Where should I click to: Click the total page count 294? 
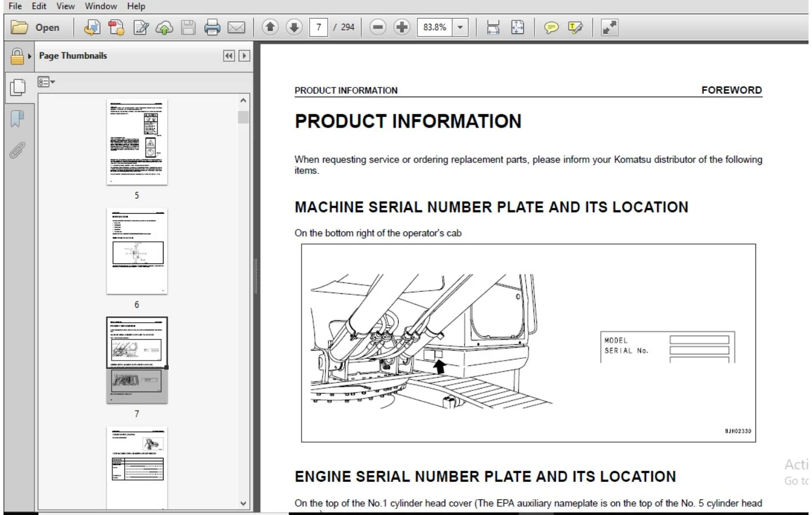[348, 27]
